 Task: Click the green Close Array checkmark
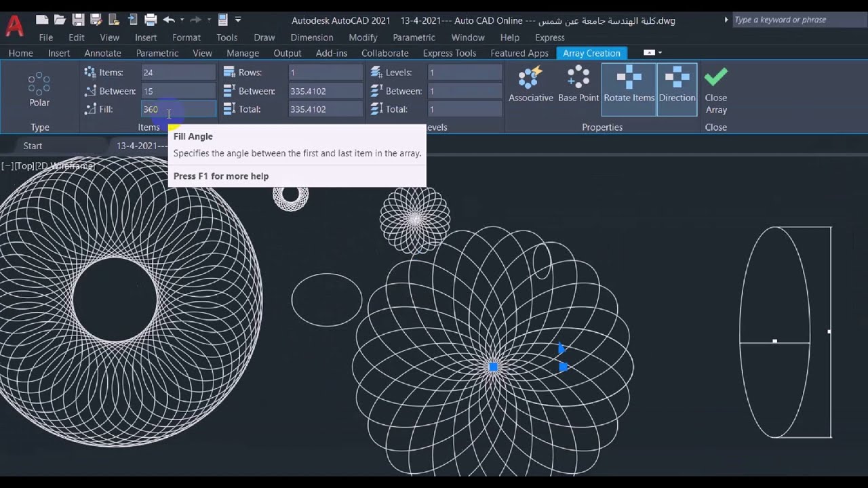point(715,75)
